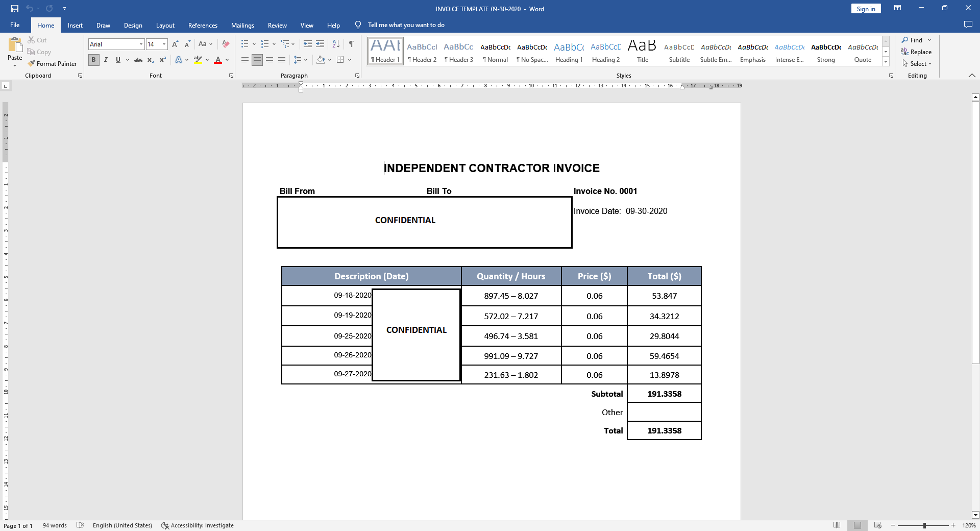This screenshot has height=531, width=980.
Task: Click the zoom out minus button
Action: pos(893,525)
